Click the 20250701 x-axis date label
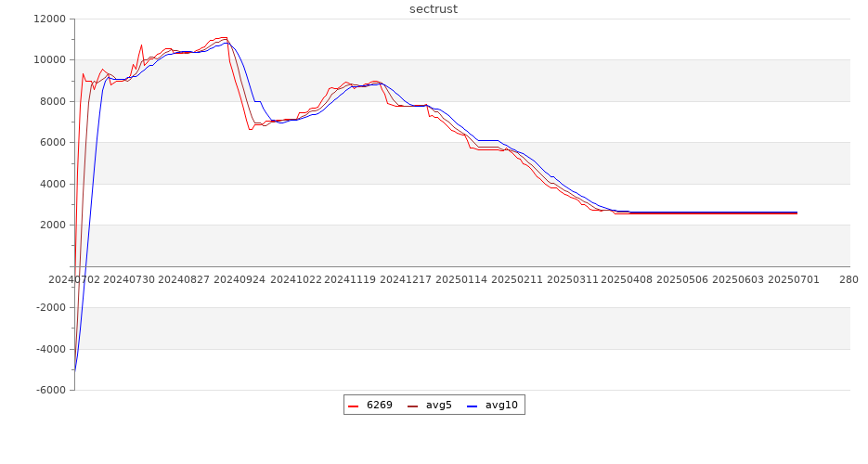Screen dimensions: 868x464 [793, 279]
